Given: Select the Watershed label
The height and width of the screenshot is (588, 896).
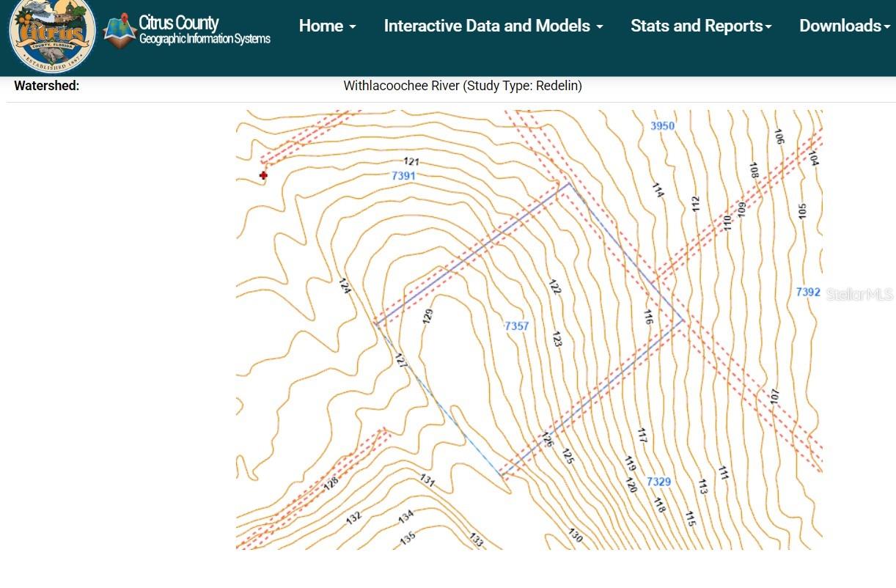Looking at the screenshot, I should coord(47,86).
